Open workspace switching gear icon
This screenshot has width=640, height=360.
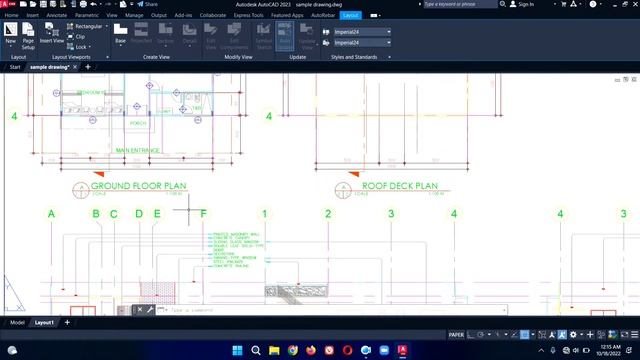click(573, 335)
